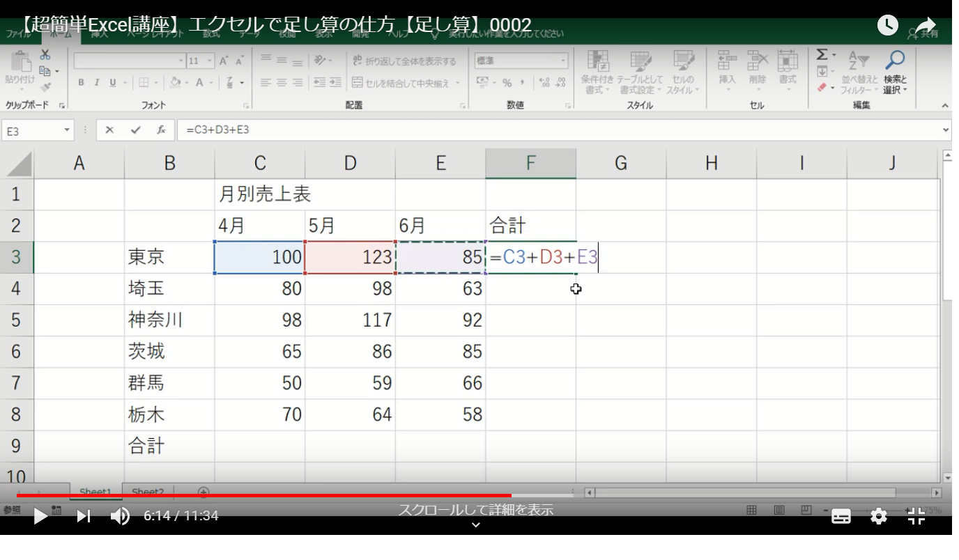The width and height of the screenshot is (959, 560).
Task: Click スクロールして詳細を表示 link
Action: (x=476, y=510)
